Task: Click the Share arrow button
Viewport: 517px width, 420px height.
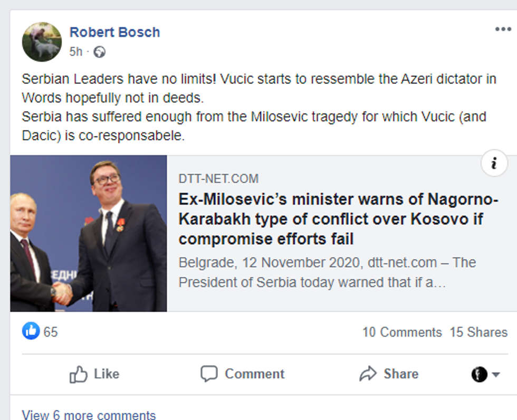Action: point(388,374)
